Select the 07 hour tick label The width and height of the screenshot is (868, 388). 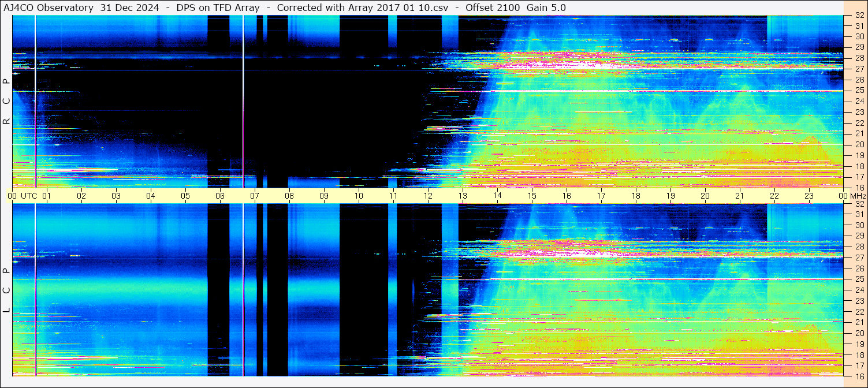[x=255, y=196]
